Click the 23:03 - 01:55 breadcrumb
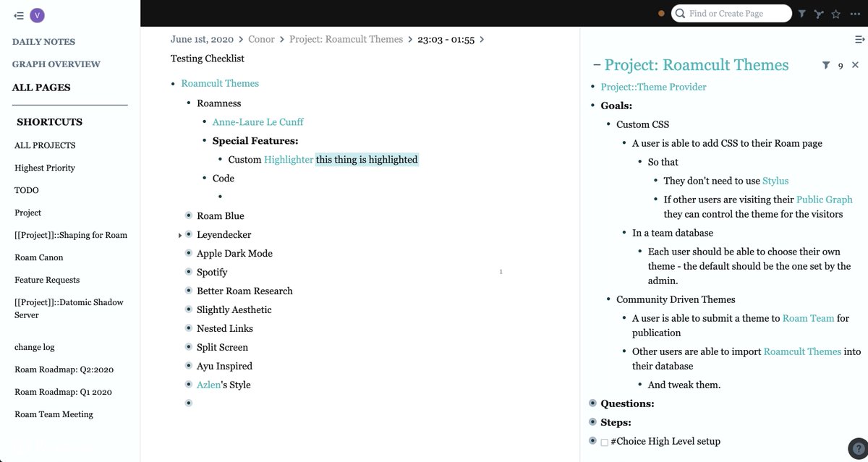 pos(446,39)
